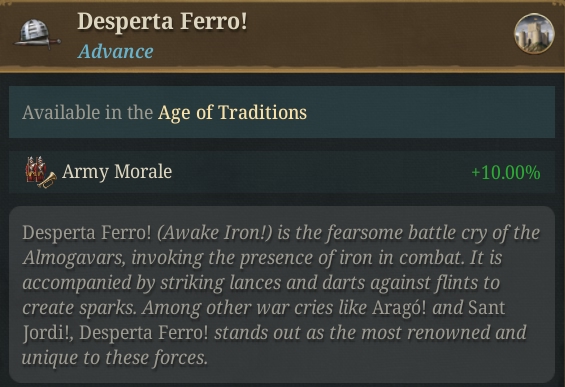Click the unique to these forces line

point(115,358)
